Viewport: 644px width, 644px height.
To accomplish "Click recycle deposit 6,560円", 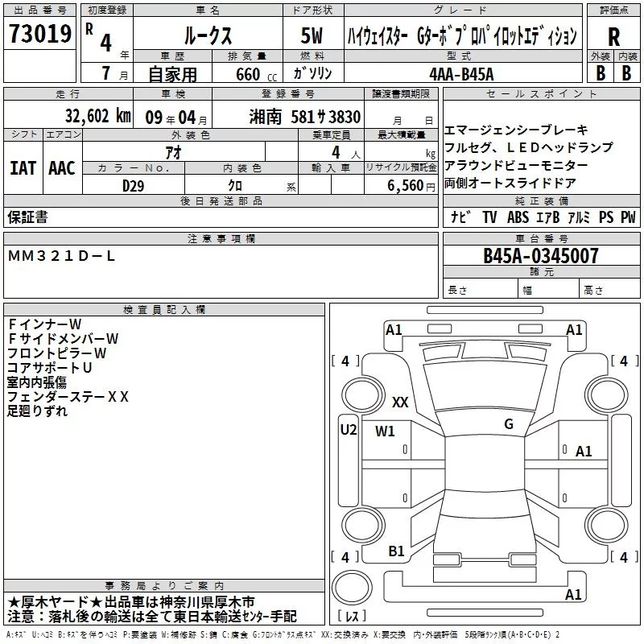I will [411, 186].
